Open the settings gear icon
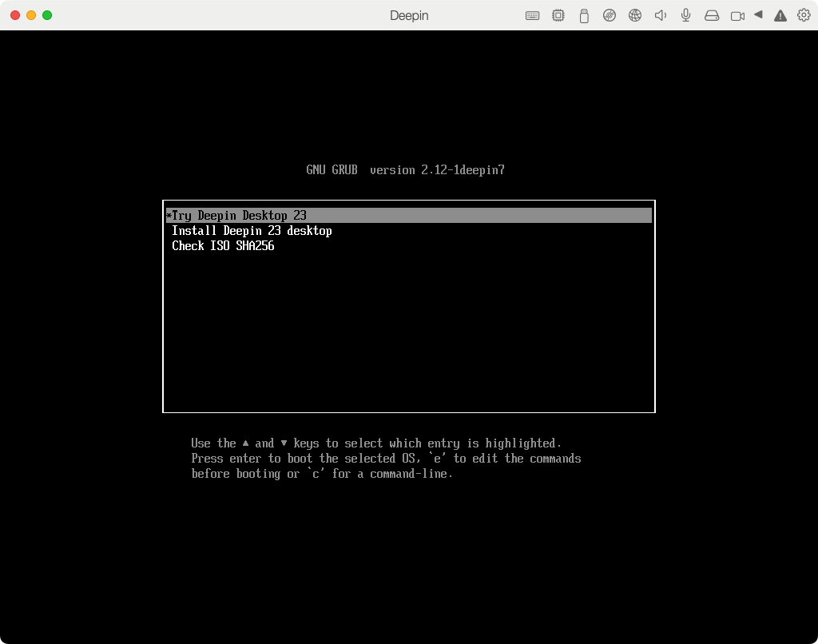 pos(804,15)
